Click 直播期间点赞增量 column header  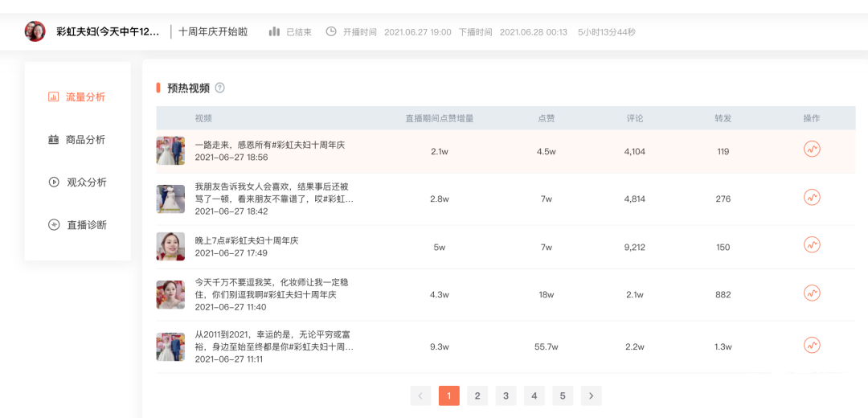click(439, 118)
